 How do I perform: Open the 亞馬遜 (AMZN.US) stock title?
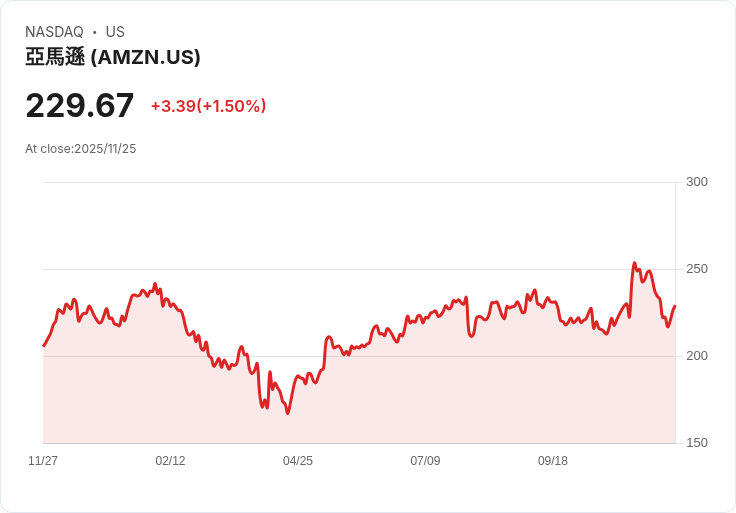(x=113, y=58)
